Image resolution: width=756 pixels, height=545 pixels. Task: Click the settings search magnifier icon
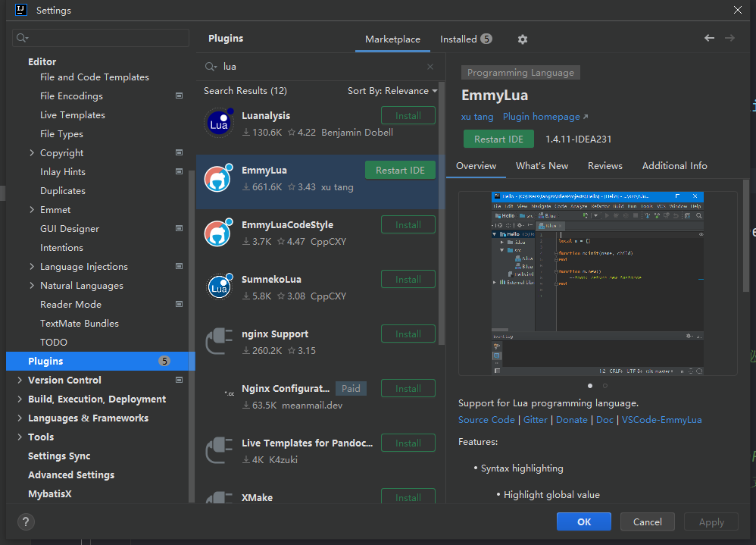(22, 38)
